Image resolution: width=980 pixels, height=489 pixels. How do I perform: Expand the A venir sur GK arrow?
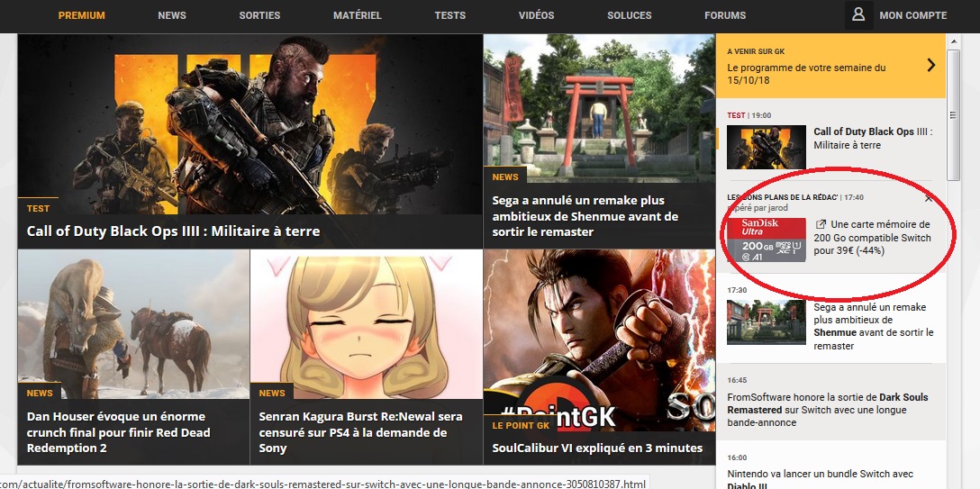tap(930, 65)
